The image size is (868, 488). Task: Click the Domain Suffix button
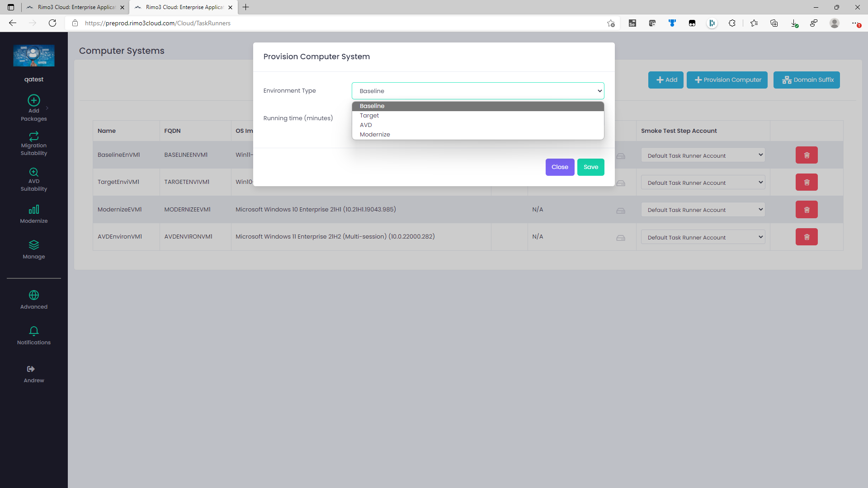click(x=807, y=80)
